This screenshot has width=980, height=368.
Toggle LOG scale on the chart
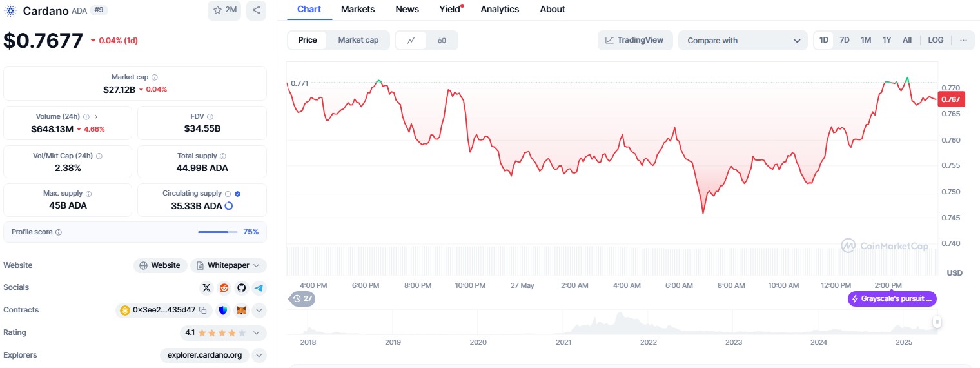click(x=936, y=40)
